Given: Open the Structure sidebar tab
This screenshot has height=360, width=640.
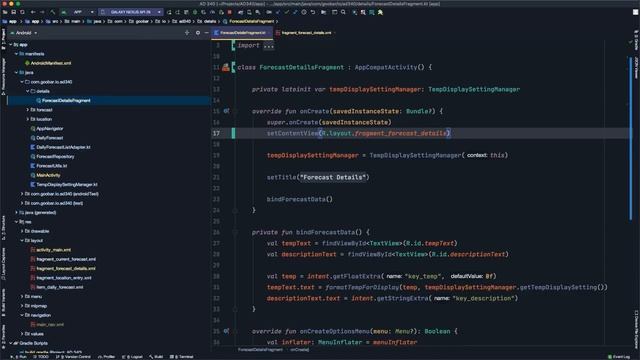Looking at the screenshot, I should click(x=3, y=228).
